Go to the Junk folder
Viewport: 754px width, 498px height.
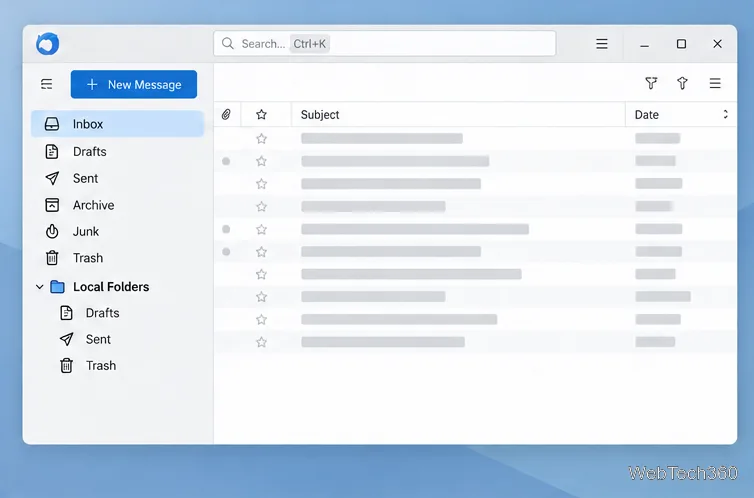click(x=118, y=232)
